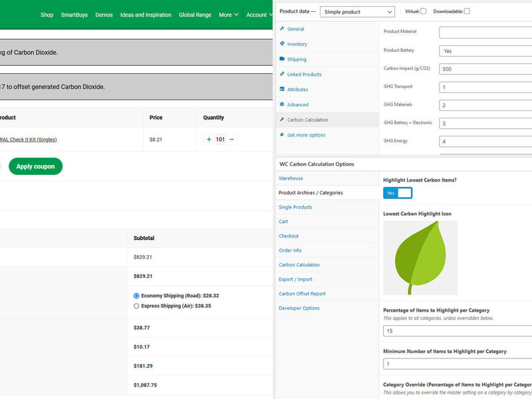532x399 pixels.
Task: Click the Get more options plugin icon
Action: 282,135
